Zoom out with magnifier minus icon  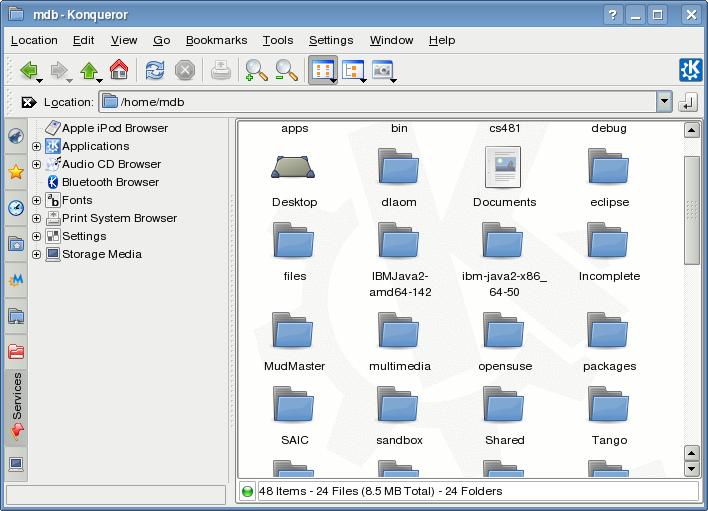[x=286, y=70]
